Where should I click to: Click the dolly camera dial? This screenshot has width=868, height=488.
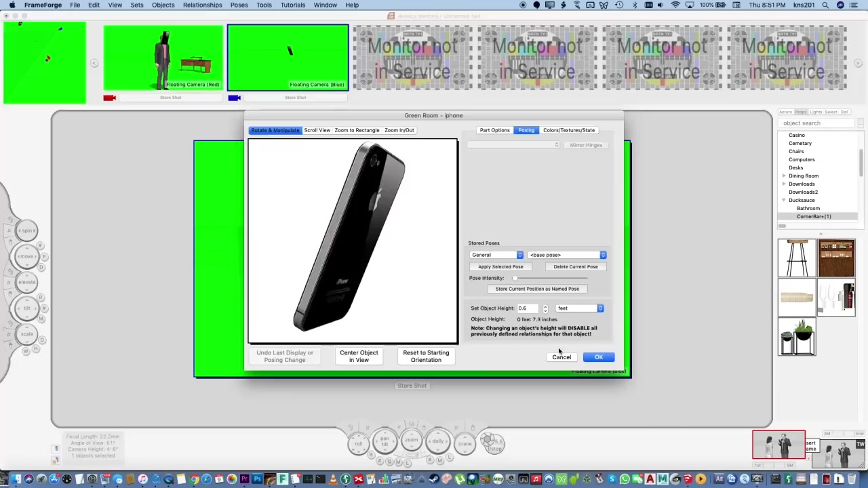438,442
